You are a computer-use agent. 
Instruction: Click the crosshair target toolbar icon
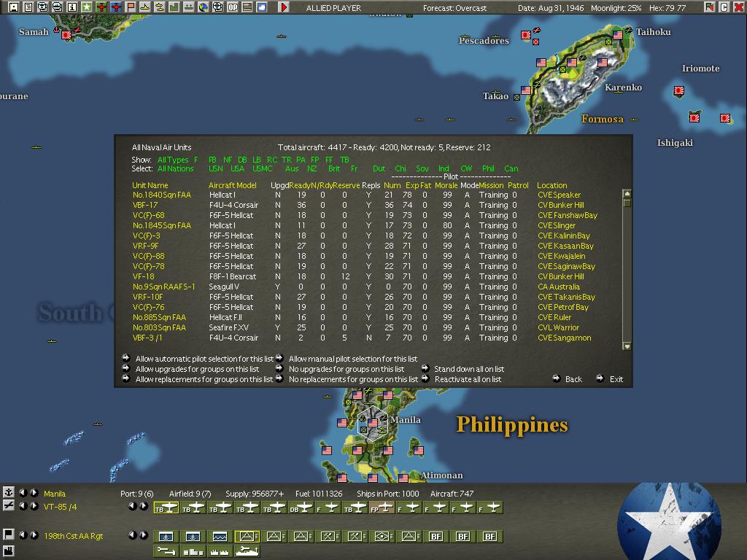coord(217,7)
